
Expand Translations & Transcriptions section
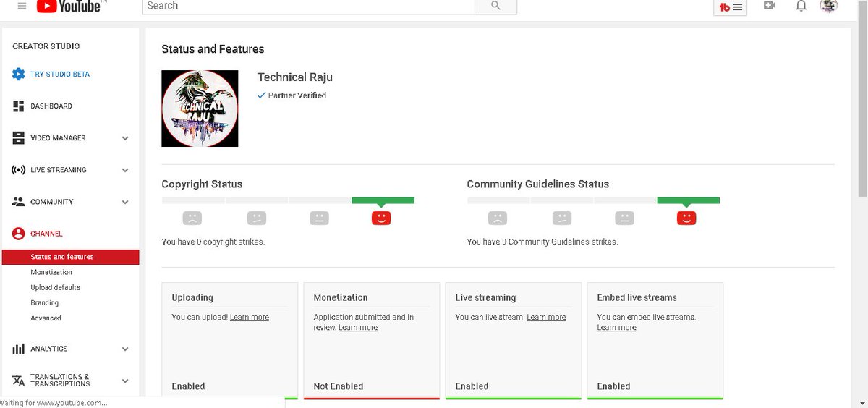125,381
